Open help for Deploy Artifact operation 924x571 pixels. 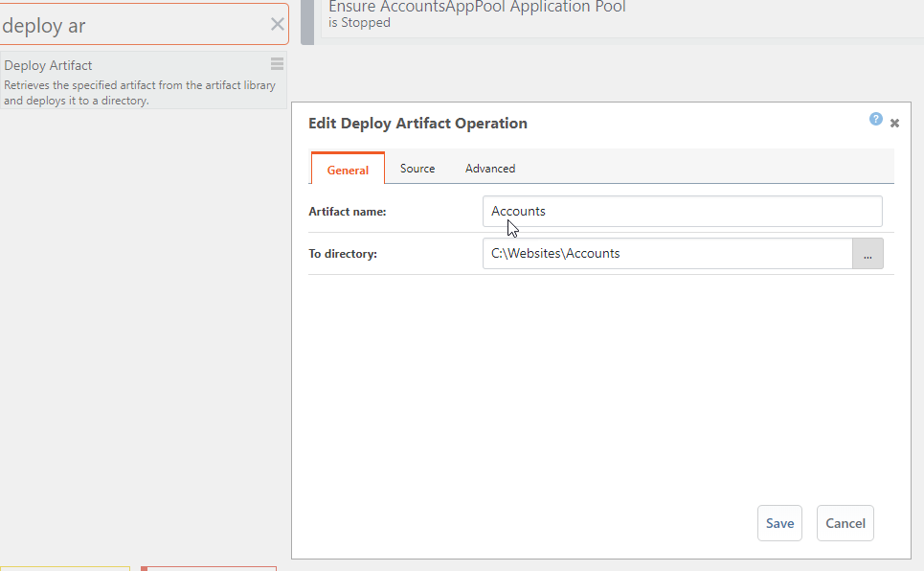(x=875, y=120)
